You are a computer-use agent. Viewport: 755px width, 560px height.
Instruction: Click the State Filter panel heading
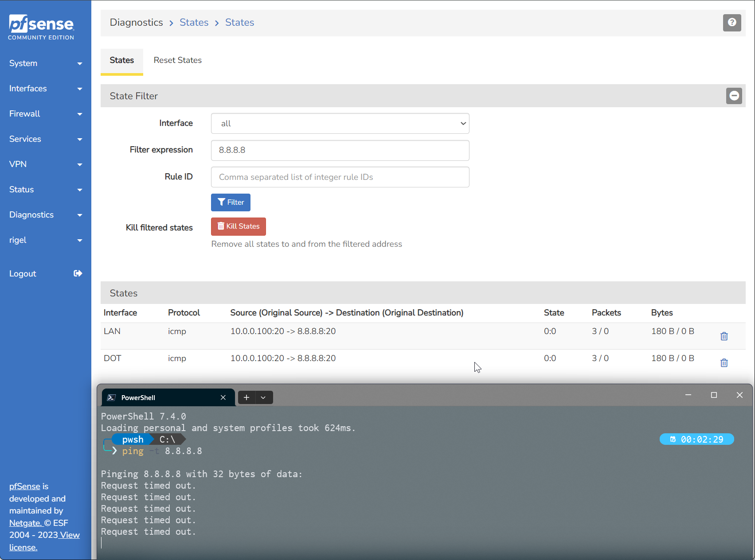click(x=134, y=96)
